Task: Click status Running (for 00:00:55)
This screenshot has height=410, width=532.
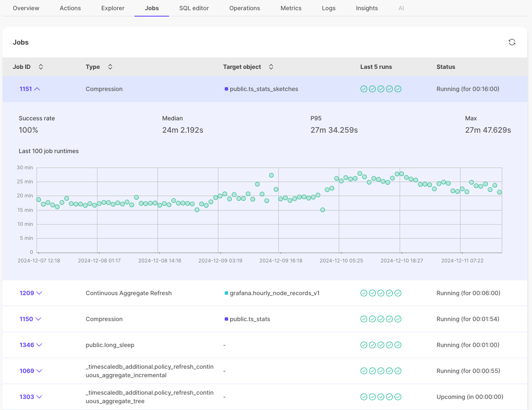Action: (468, 371)
